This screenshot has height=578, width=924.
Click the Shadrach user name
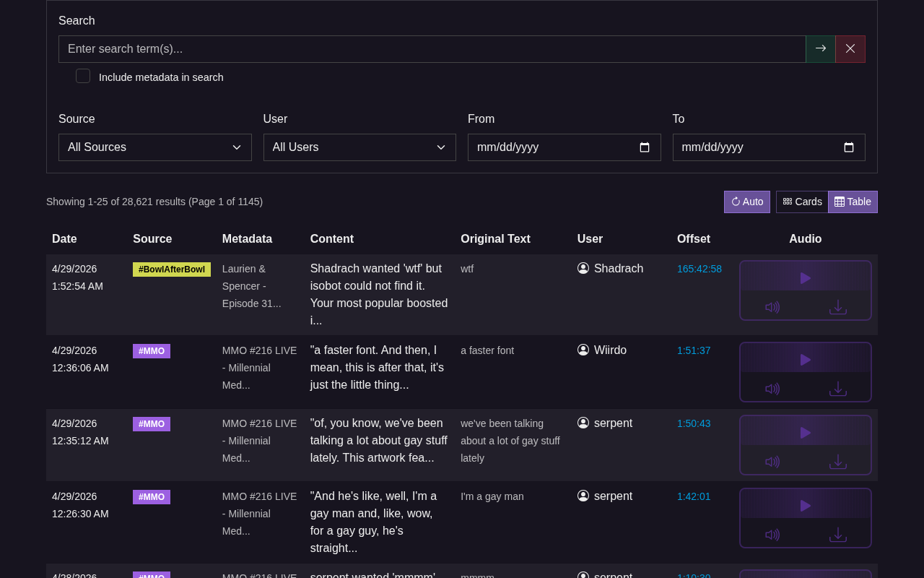[618, 269]
